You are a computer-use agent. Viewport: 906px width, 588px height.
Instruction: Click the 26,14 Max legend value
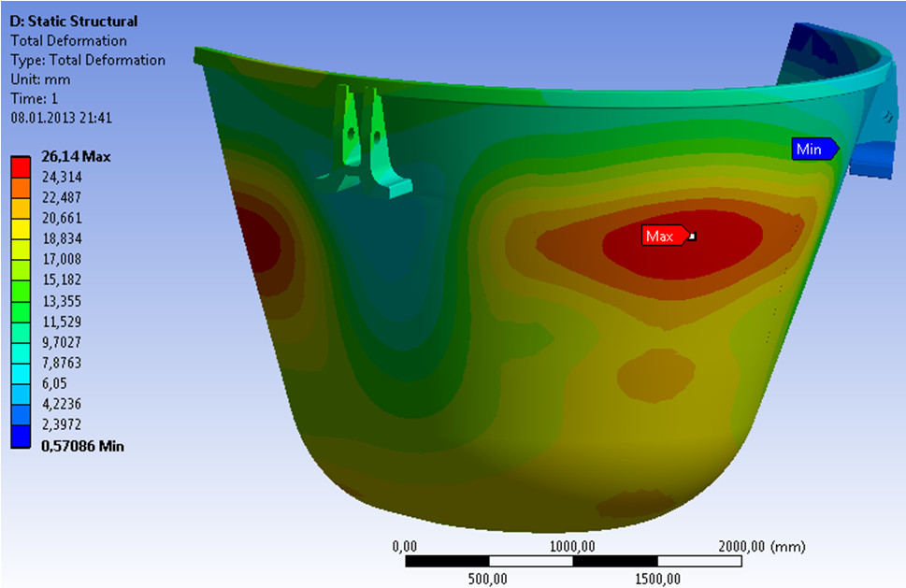coord(77,156)
